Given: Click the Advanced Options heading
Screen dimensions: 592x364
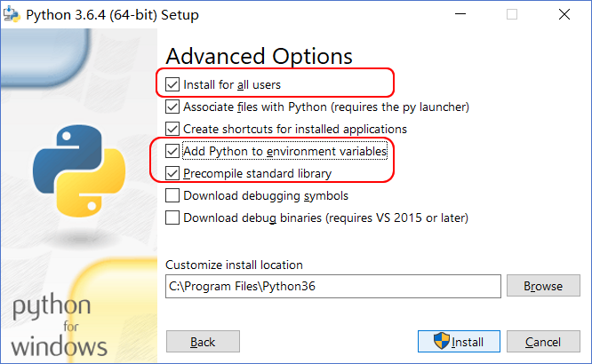Looking at the screenshot, I should coord(259,56).
